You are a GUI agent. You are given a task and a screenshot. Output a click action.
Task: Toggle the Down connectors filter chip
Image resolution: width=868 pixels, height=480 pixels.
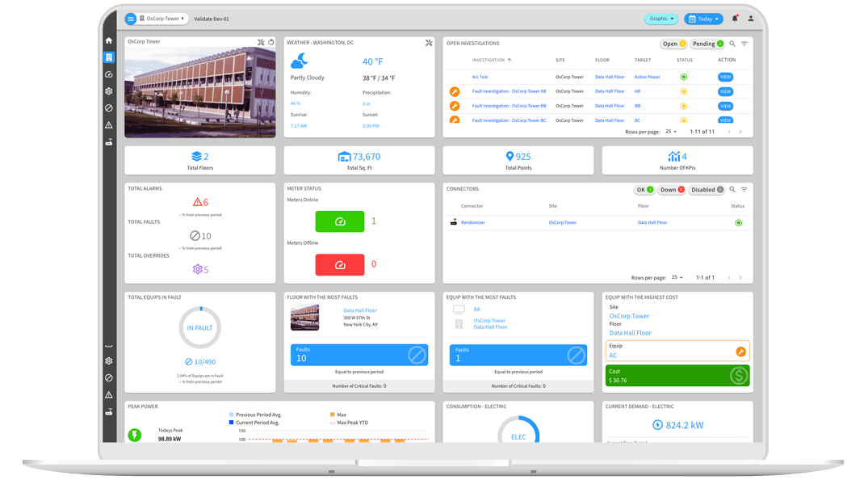pos(672,189)
